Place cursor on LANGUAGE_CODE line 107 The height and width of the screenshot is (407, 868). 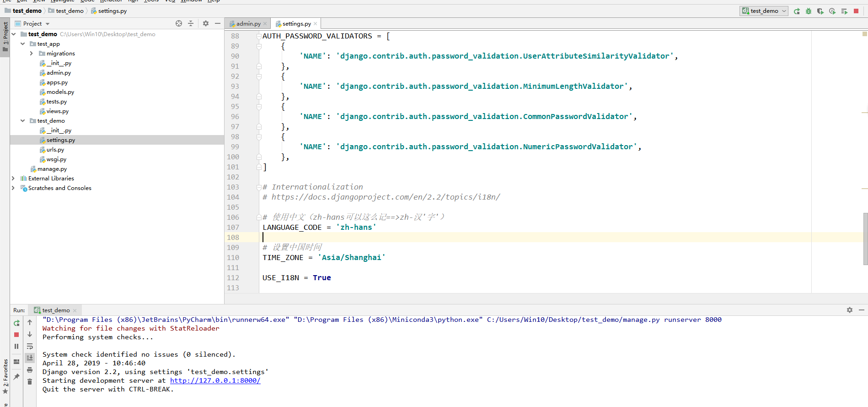click(x=319, y=228)
